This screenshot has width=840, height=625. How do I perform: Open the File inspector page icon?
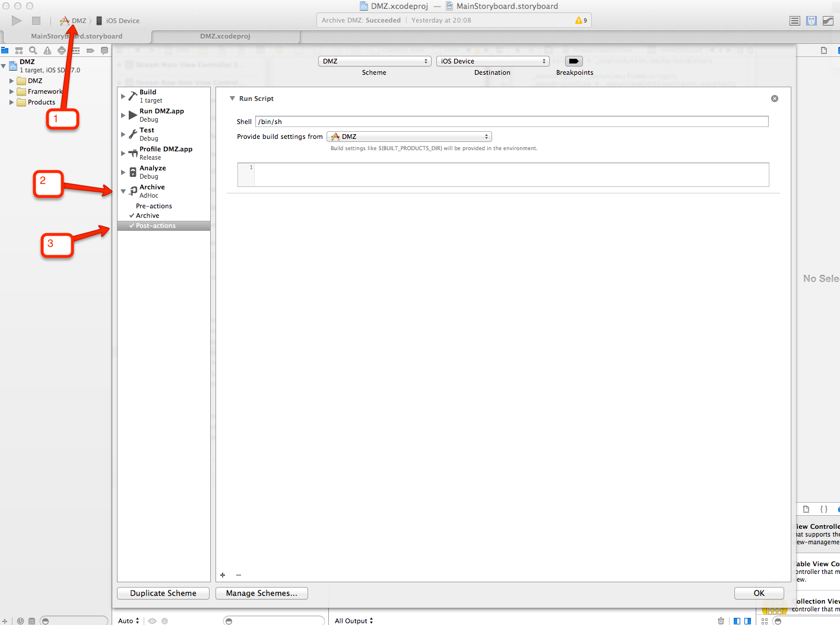tap(824, 50)
